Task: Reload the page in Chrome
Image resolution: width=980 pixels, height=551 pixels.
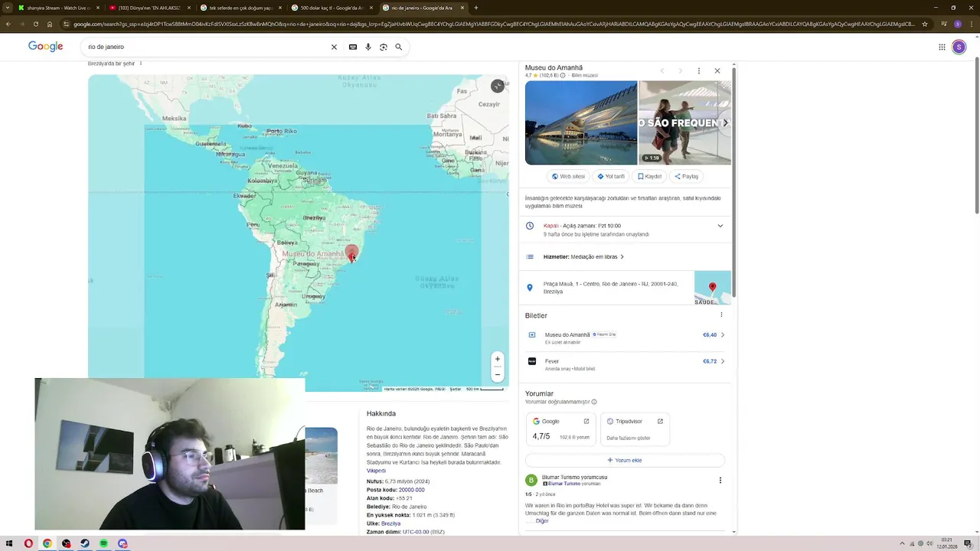Action: point(35,24)
